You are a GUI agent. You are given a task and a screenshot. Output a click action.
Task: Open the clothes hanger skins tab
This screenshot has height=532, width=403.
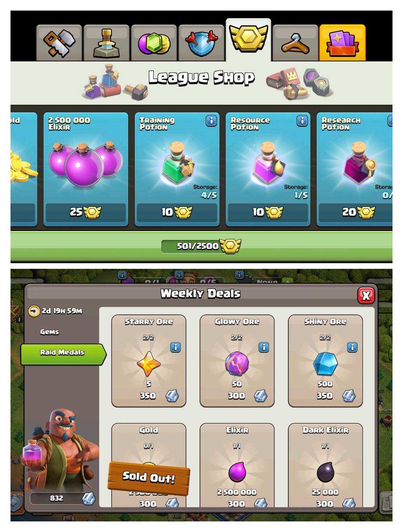click(x=295, y=43)
